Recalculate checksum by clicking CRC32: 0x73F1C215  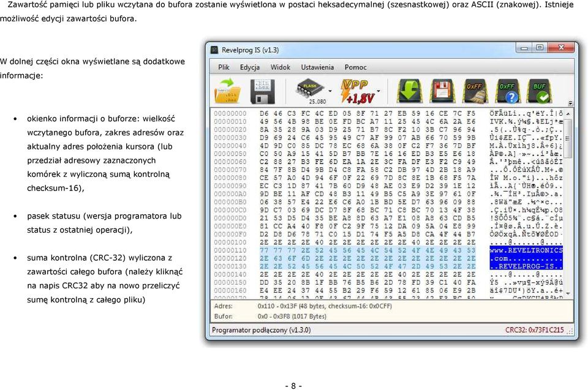(534, 330)
